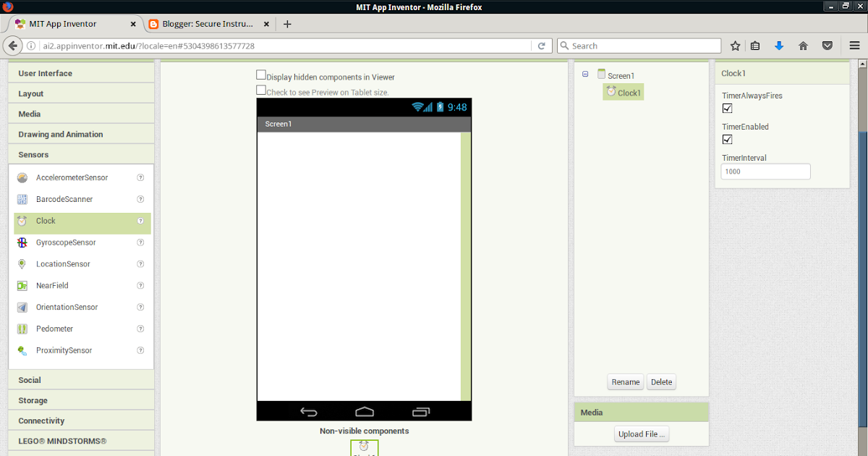Screen dimensions: 868x456
Task: Click the TimerInterval input field
Action: [x=765, y=171]
